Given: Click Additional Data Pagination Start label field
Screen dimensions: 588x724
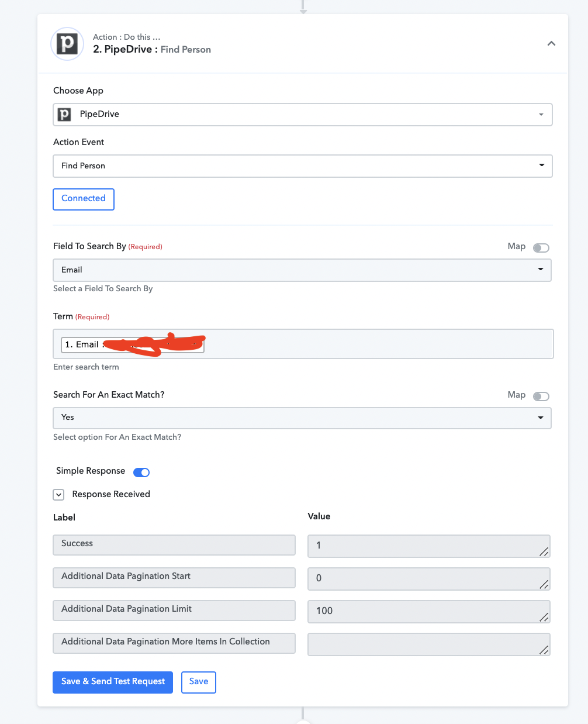Looking at the screenshot, I should (174, 577).
